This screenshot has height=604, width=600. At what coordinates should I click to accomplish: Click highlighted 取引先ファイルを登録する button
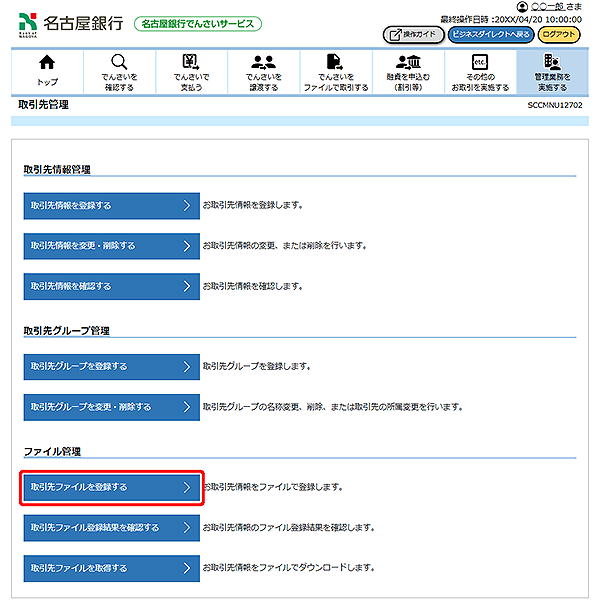111,488
